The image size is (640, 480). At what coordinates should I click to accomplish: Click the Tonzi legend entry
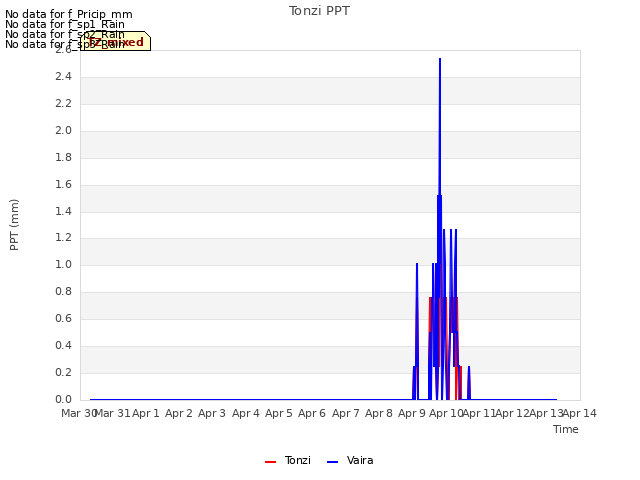[x=288, y=461]
